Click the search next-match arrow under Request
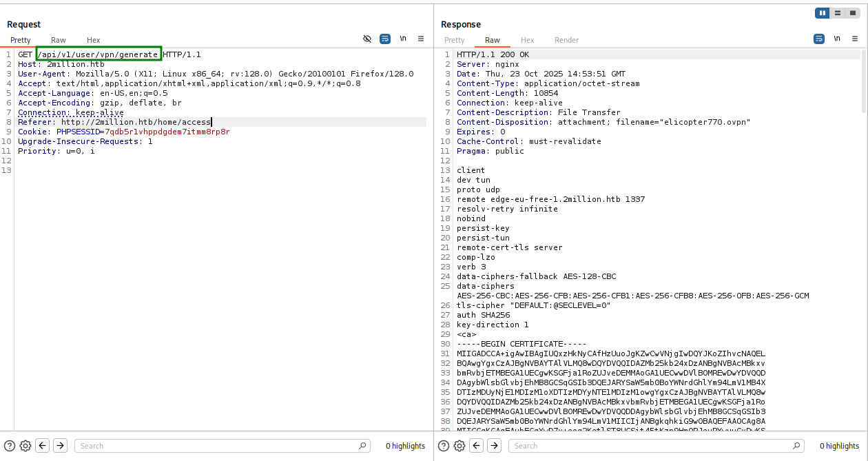 [x=60, y=446]
